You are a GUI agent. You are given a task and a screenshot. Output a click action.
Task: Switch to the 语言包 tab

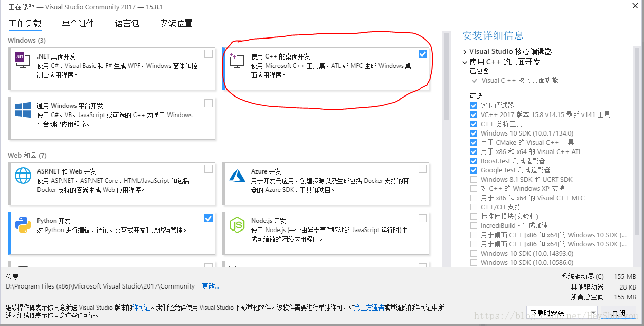(x=127, y=23)
